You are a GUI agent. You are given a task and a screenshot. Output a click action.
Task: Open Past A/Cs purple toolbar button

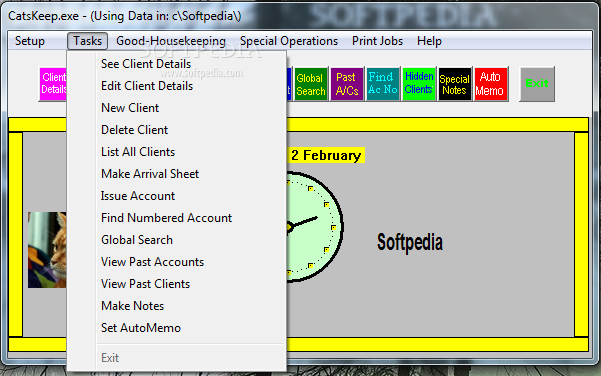[x=347, y=84]
